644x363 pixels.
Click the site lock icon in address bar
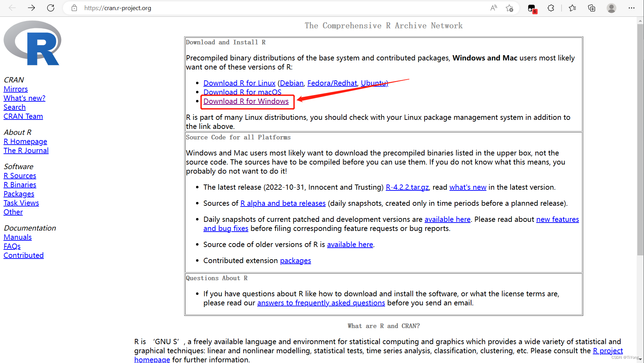74,8
